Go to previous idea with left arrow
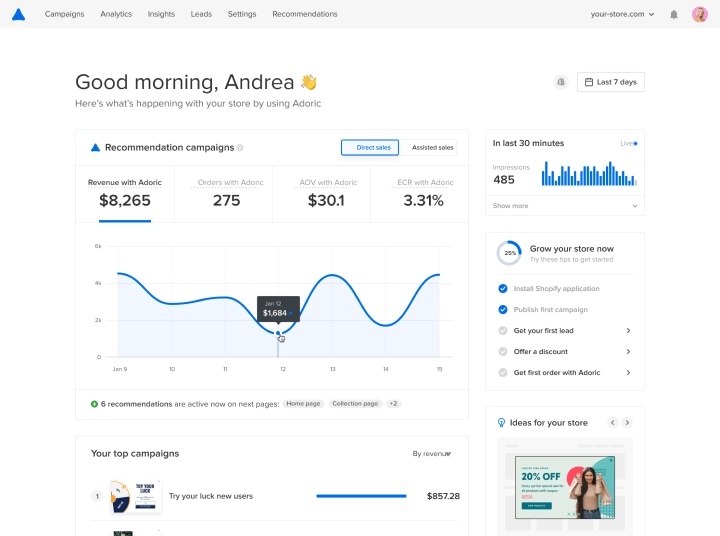This screenshot has height=536, width=720. [613, 423]
